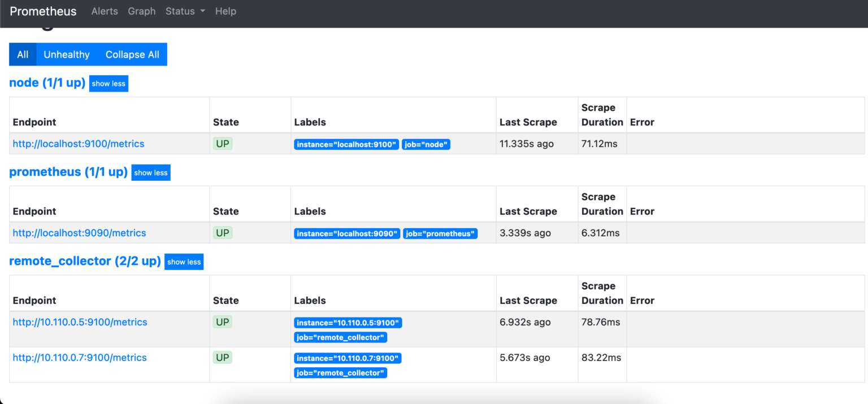Collapse the prometheus job using show less
Image resolution: width=868 pixels, height=404 pixels.
coord(150,172)
